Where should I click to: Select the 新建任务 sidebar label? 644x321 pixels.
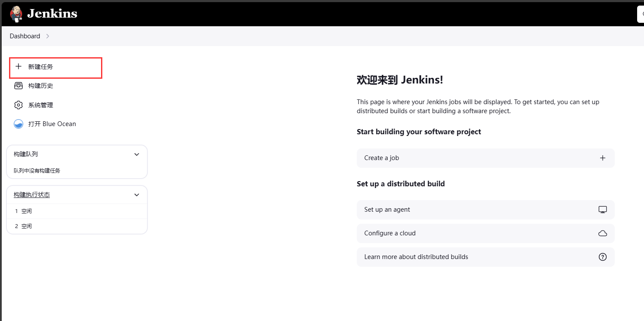tap(41, 67)
